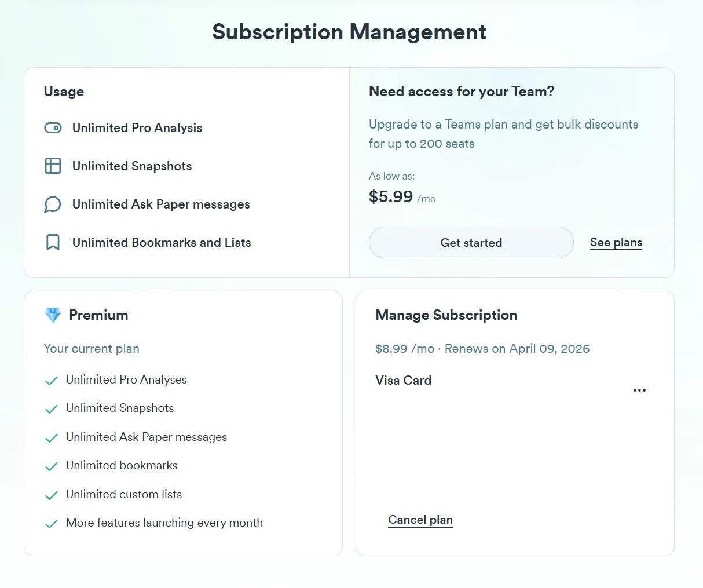Viewport: 703px width, 588px height.
Task: Click the Get started button
Action: pyautogui.click(x=471, y=243)
